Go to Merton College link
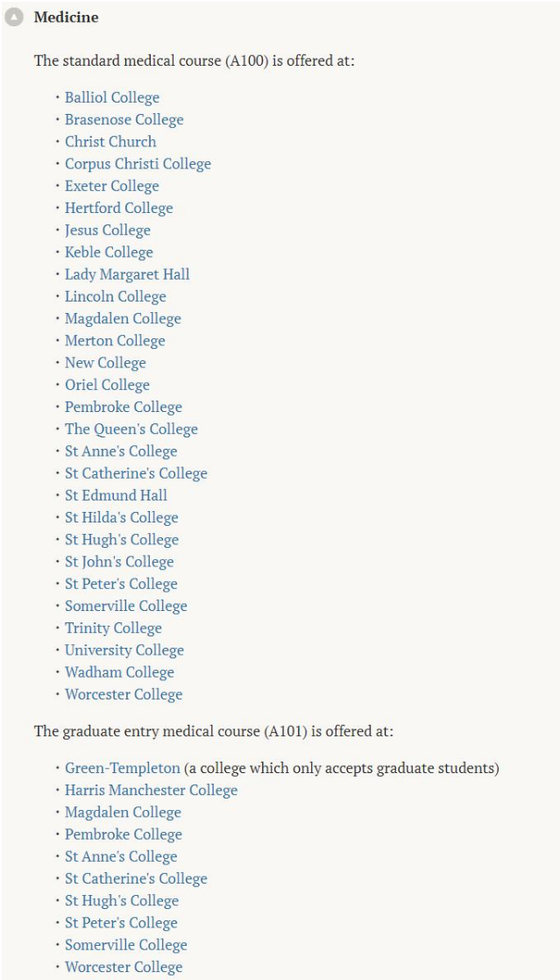The height and width of the screenshot is (980, 560). point(115,341)
